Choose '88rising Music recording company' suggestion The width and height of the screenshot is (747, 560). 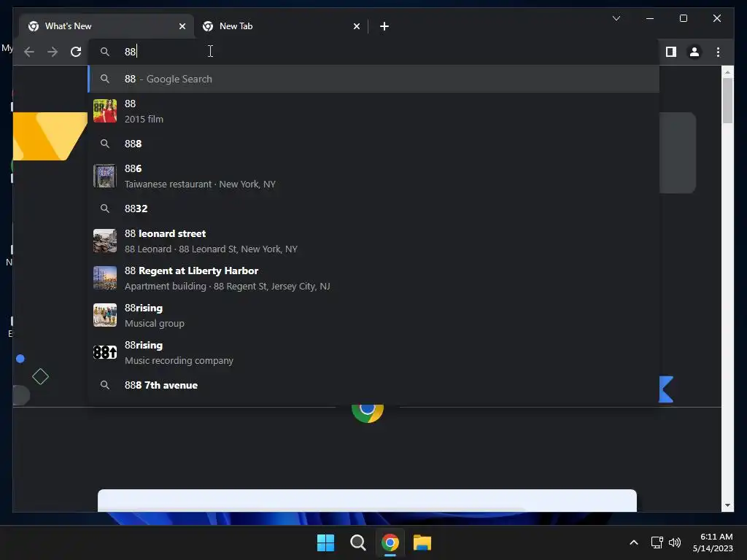(374, 352)
